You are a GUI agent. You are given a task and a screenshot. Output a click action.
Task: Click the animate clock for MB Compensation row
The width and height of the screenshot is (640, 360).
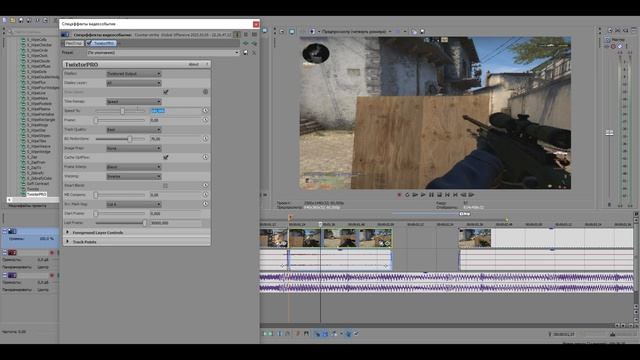(205, 195)
